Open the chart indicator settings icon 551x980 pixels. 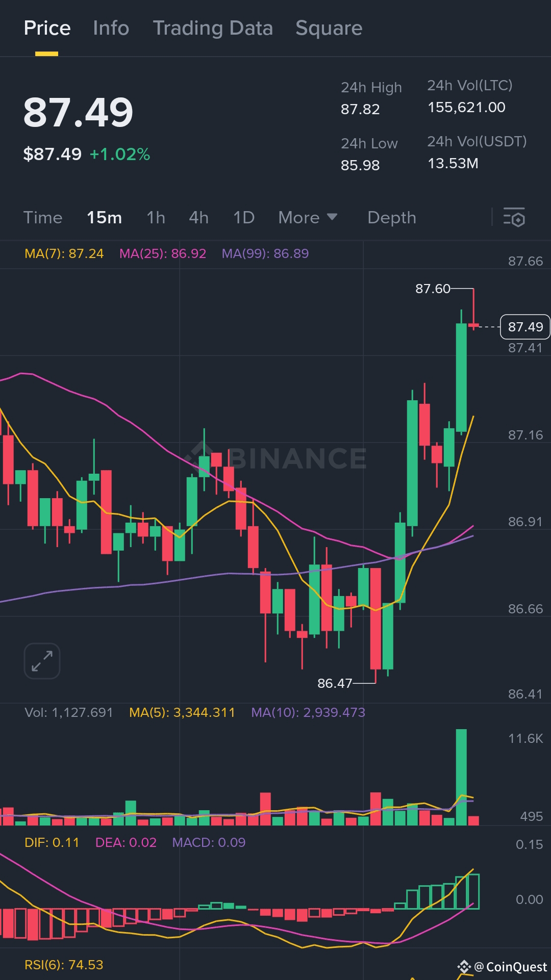pyautogui.click(x=514, y=218)
